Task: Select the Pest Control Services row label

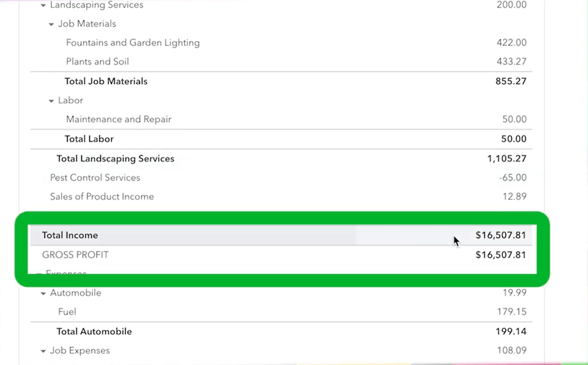Action: pyautogui.click(x=95, y=178)
